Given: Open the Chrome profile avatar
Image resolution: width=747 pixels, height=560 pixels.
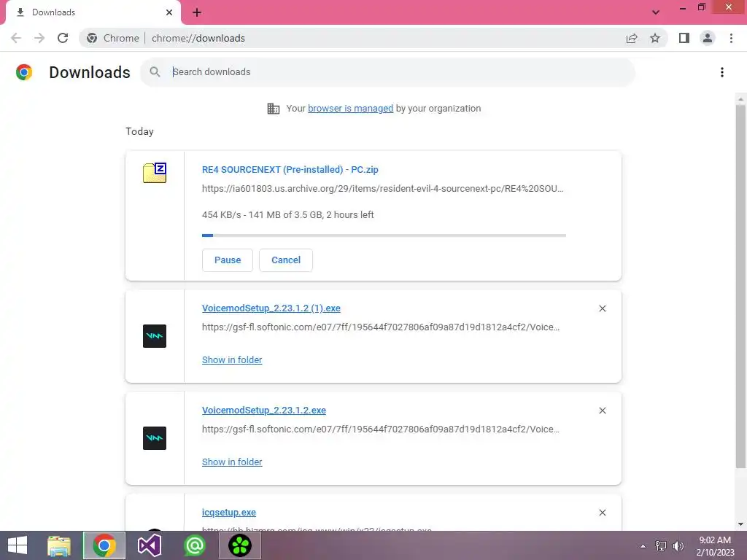Looking at the screenshot, I should tap(708, 38).
